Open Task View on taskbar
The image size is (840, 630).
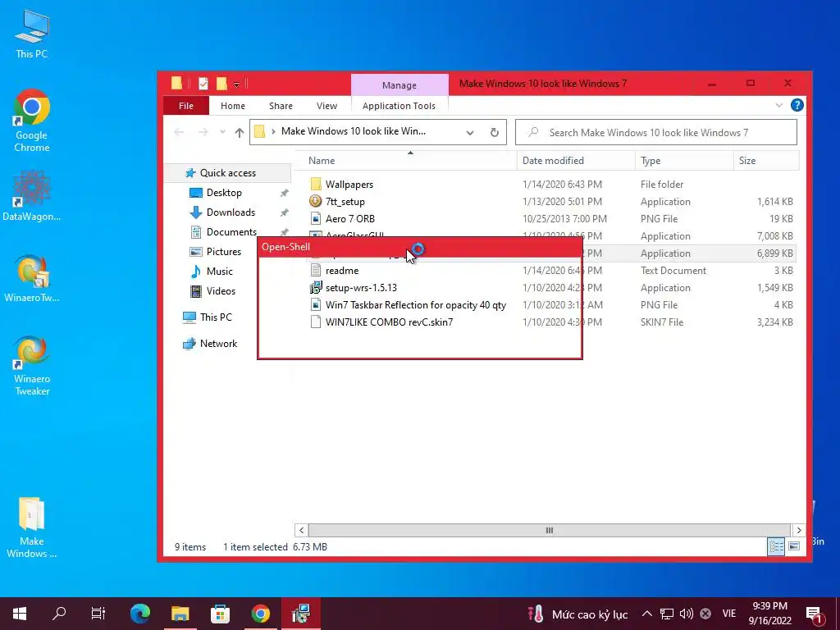coord(98,614)
